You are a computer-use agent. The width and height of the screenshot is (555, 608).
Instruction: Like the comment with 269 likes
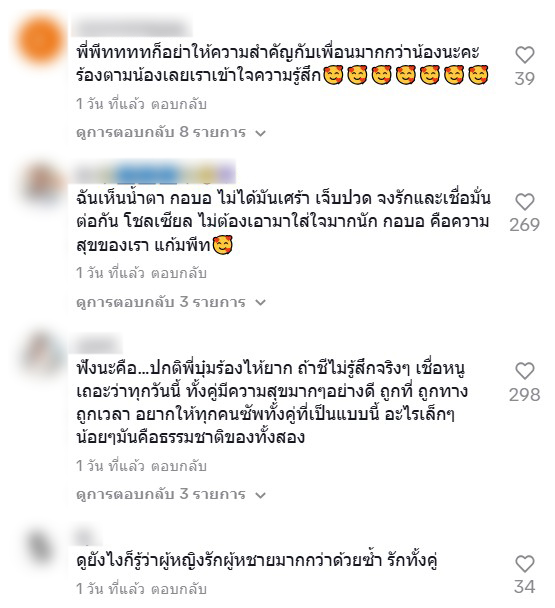(525, 202)
